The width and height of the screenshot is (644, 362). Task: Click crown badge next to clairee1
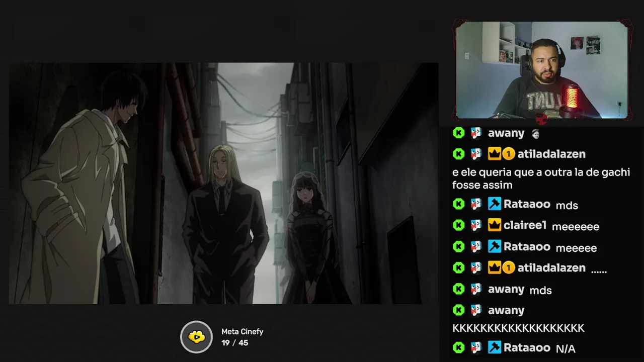(494, 225)
